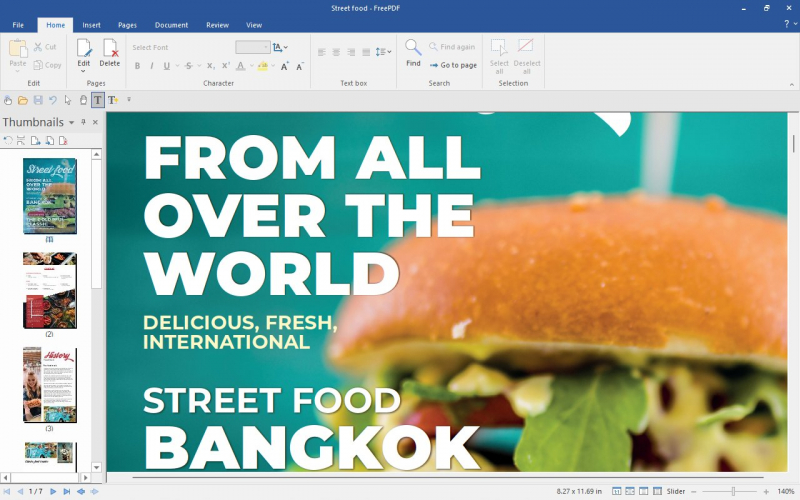Viewport: 800px width, 500px height.
Task: Toggle strikethrough formatting
Action: pyautogui.click(x=188, y=66)
